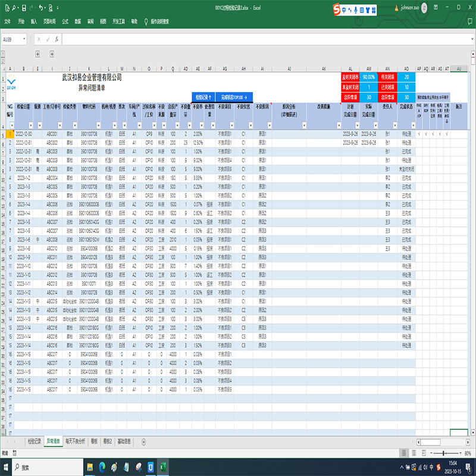Click the greyed redo arrow icon
This screenshot has width=476, height=476.
pos(32,8)
